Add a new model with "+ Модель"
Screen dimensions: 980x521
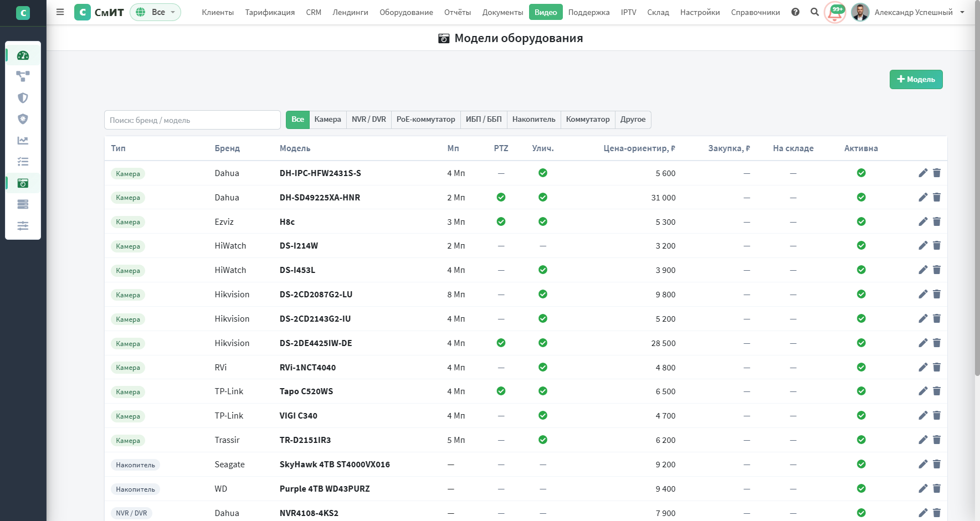(x=916, y=79)
